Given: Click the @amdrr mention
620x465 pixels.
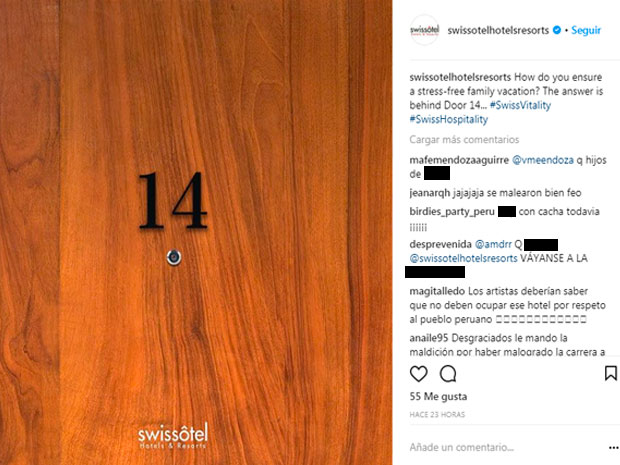Looking at the screenshot, I should coord(493,244).
